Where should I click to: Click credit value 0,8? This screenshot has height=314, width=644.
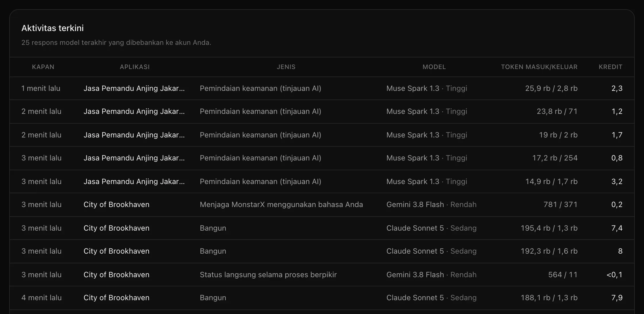(617, 158)
